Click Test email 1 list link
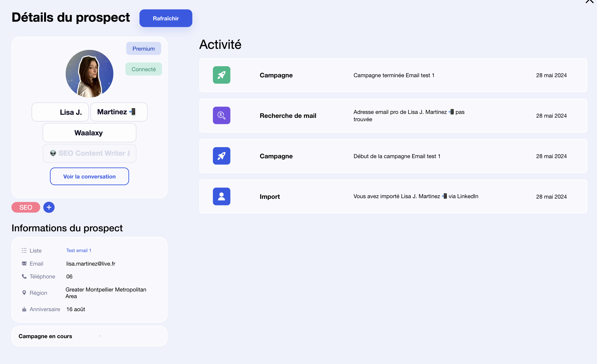 point(78,251)
